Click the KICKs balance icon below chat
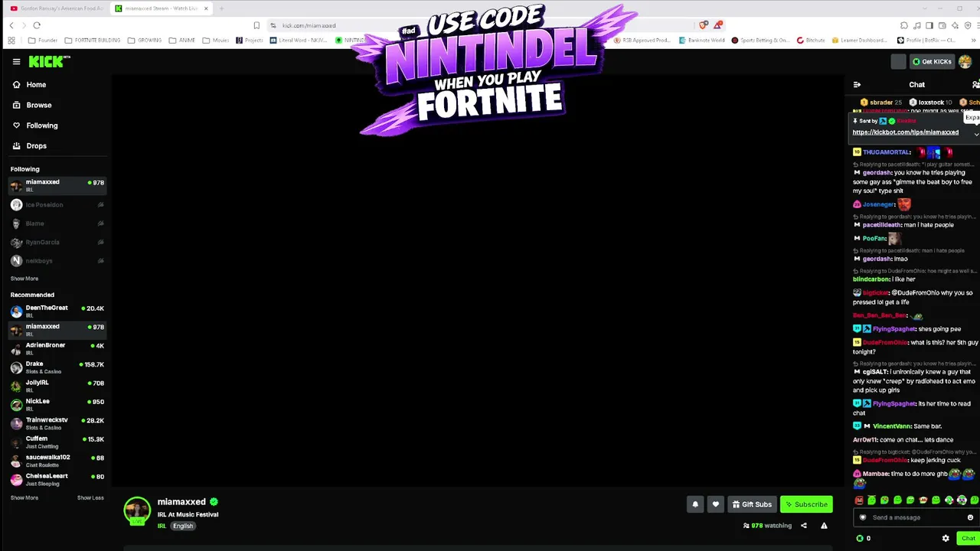The height and width of the screenshot is (551, 980). coord(860,538)
